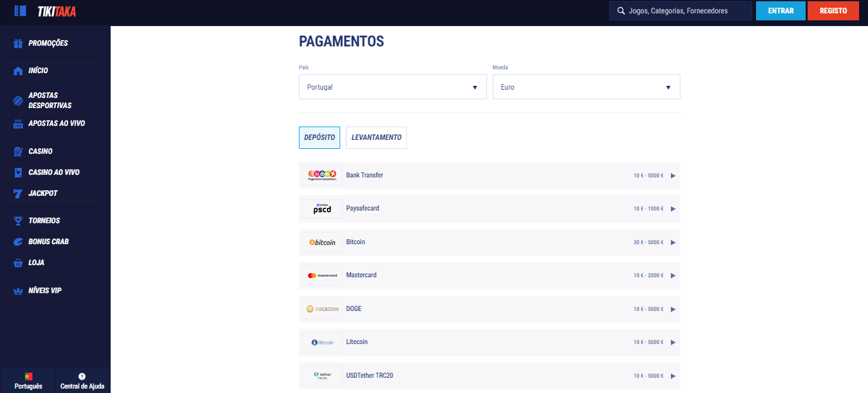Select the Depósito tab
868x393 pixels.
[319, 137]
